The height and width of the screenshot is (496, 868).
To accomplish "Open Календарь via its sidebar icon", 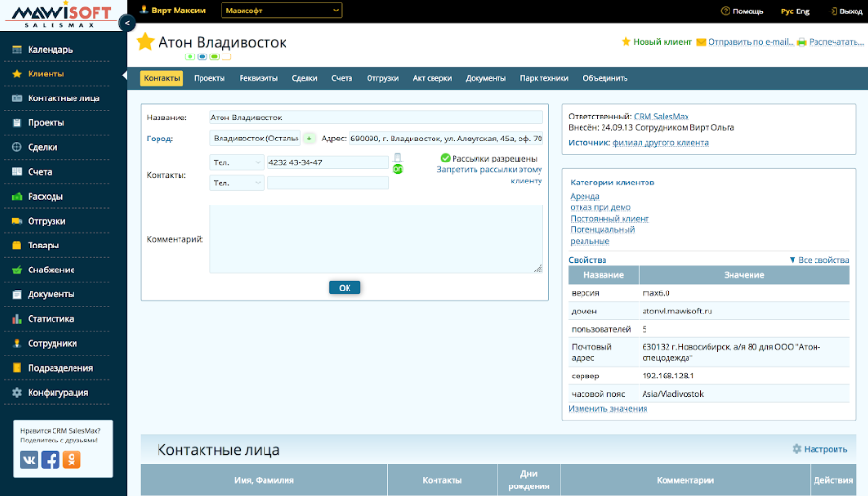I will pos(17,50).
